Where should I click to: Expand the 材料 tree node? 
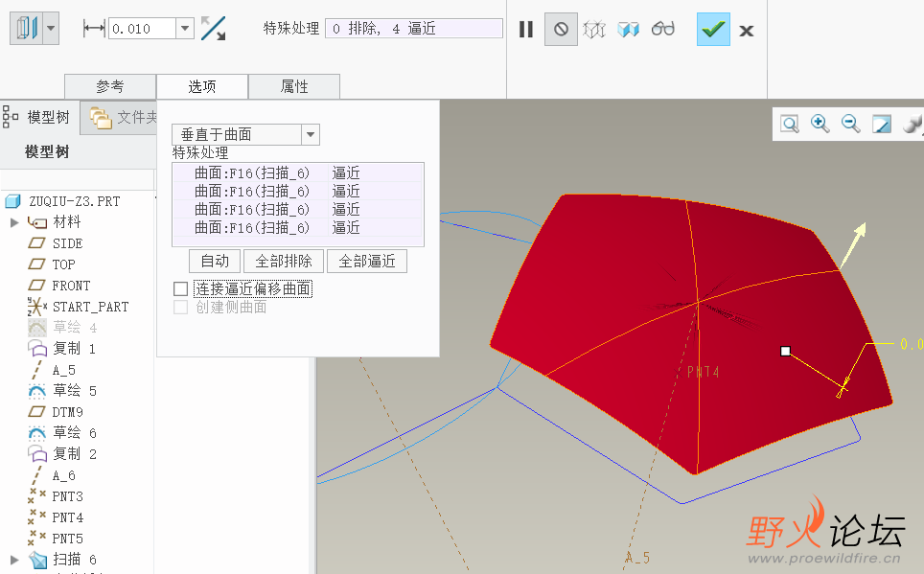point(14,222)
